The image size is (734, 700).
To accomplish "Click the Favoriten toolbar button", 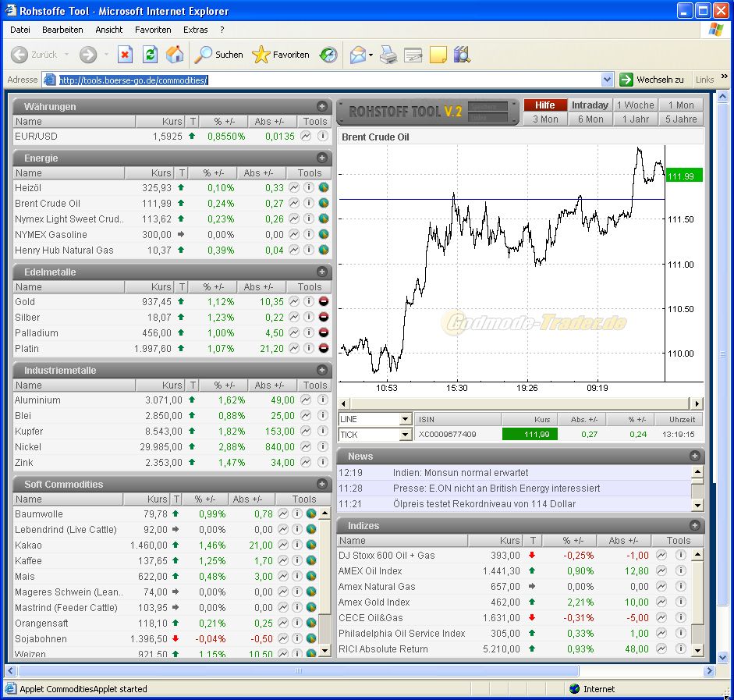I will click(280, 55).
